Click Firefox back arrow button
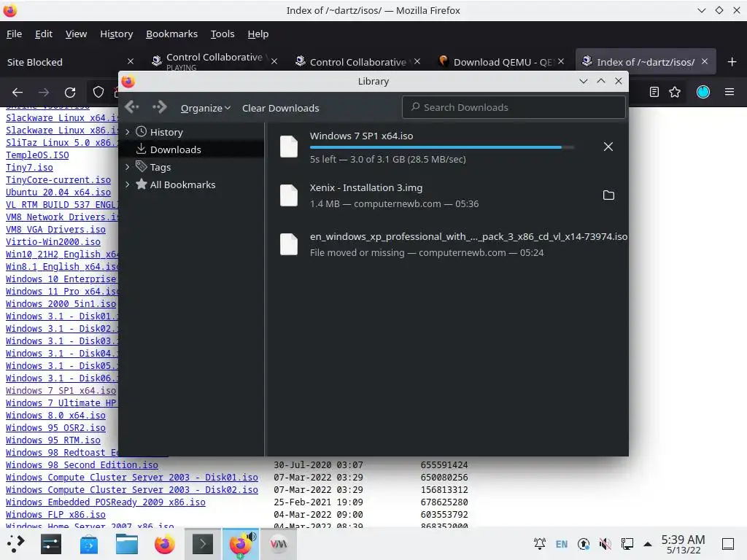Viewport: 747px width, 560px height. click(x=18, y=93)
